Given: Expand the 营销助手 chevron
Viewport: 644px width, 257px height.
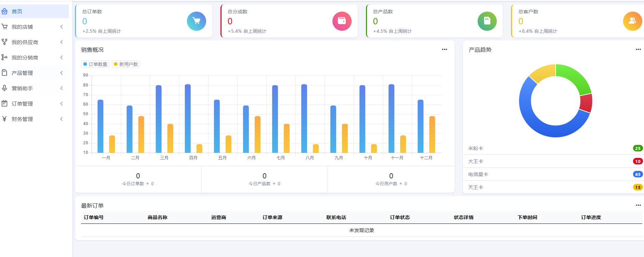Looking at the screenshot, I should (62, 88).
